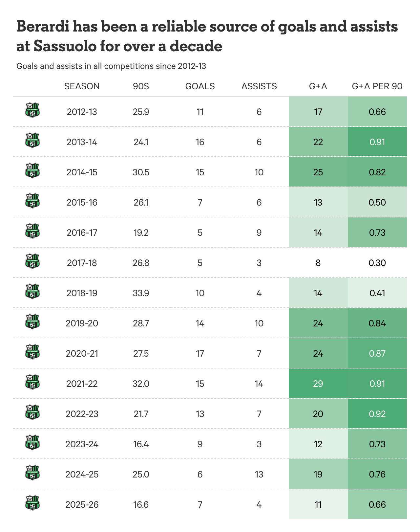Click the SEASON column header
The image size is (420, 532).
[82, 86]
